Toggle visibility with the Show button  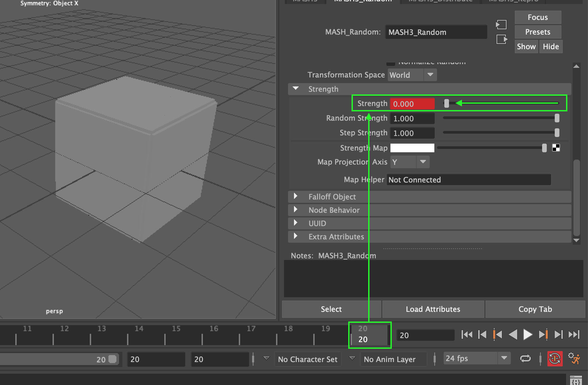[x=526, y=46]
